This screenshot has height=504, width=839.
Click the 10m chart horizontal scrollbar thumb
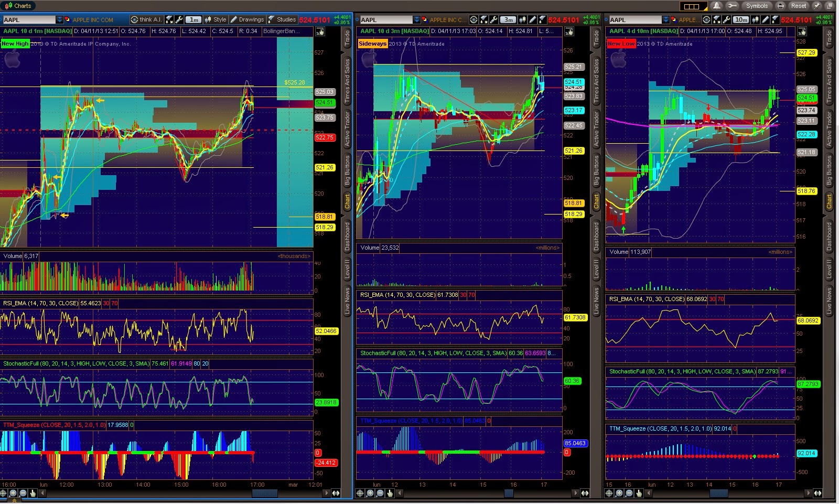[719, 493]
